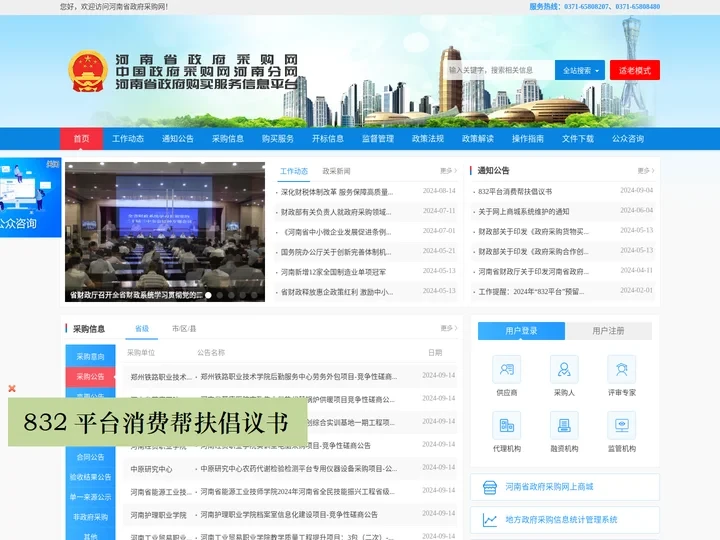The image size is (720, 540).
Task: Open the 开标信息 navigation menu item
Action: (x=328, y=139)
